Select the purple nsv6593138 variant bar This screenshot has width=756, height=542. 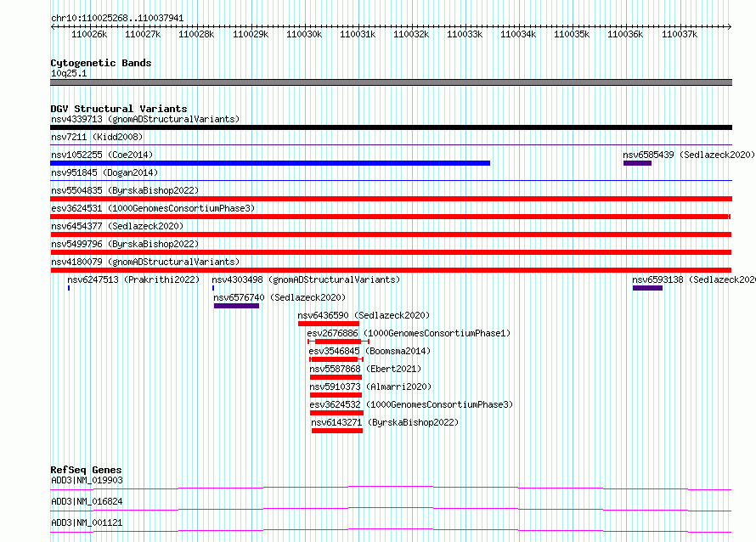point(647,288)
